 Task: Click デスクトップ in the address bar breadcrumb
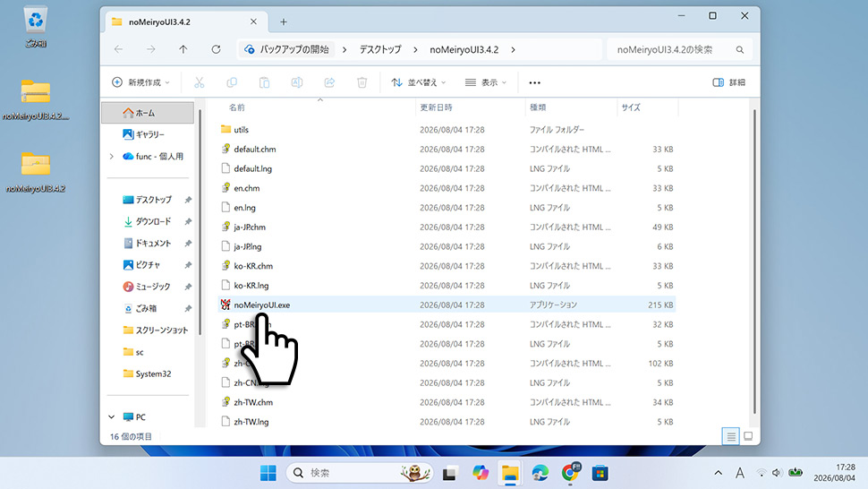(380, 50)
